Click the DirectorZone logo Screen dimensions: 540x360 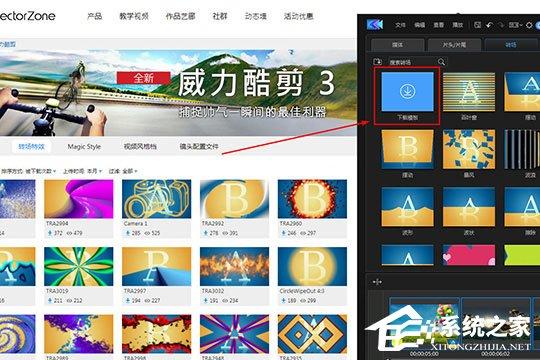tap(28, 16)
